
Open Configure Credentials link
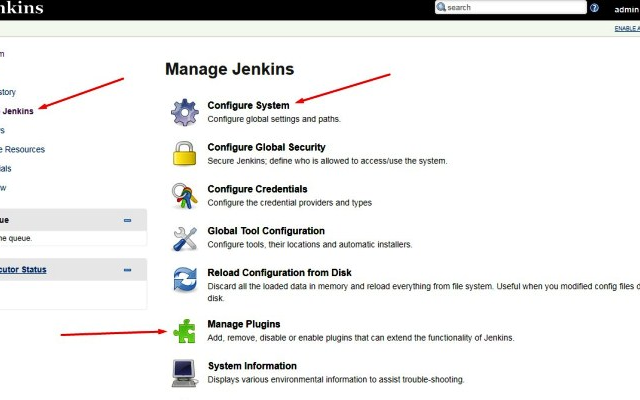(x=257, y=189)
